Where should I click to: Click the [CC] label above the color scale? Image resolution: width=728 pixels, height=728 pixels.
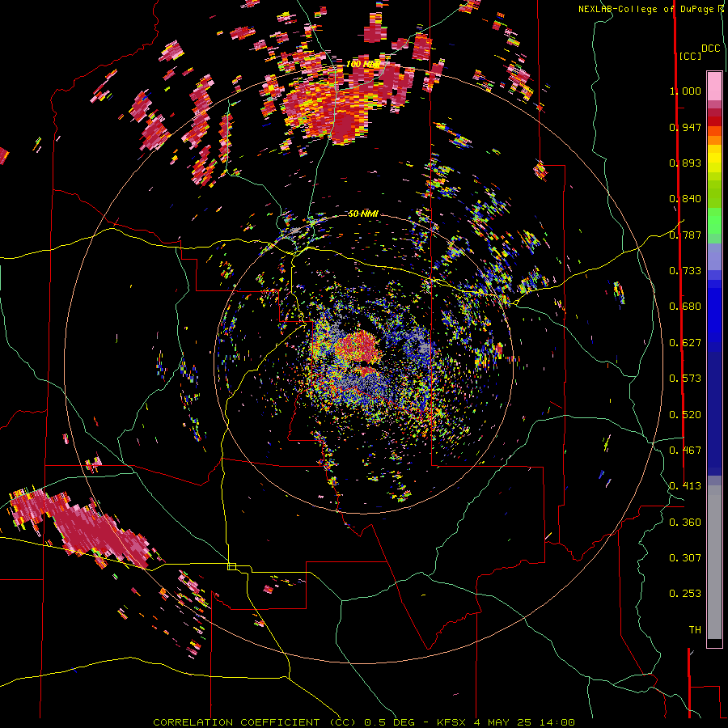[690, 56]
